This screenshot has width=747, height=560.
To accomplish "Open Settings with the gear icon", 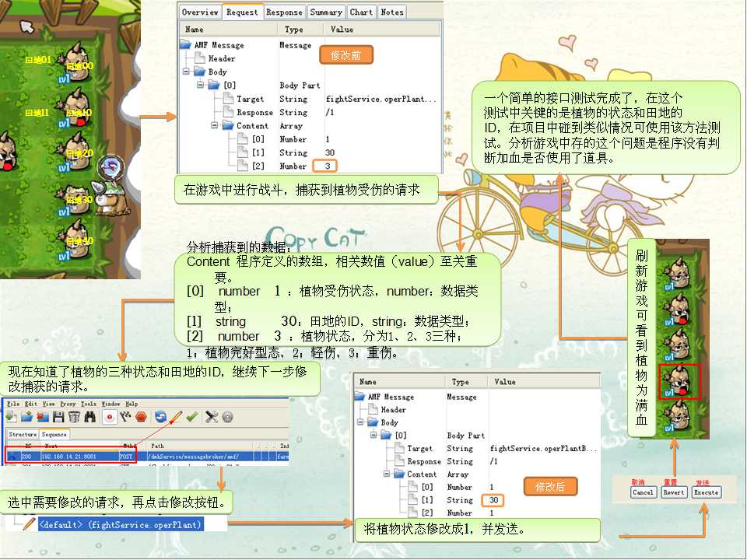I will [x=228, y=418].
